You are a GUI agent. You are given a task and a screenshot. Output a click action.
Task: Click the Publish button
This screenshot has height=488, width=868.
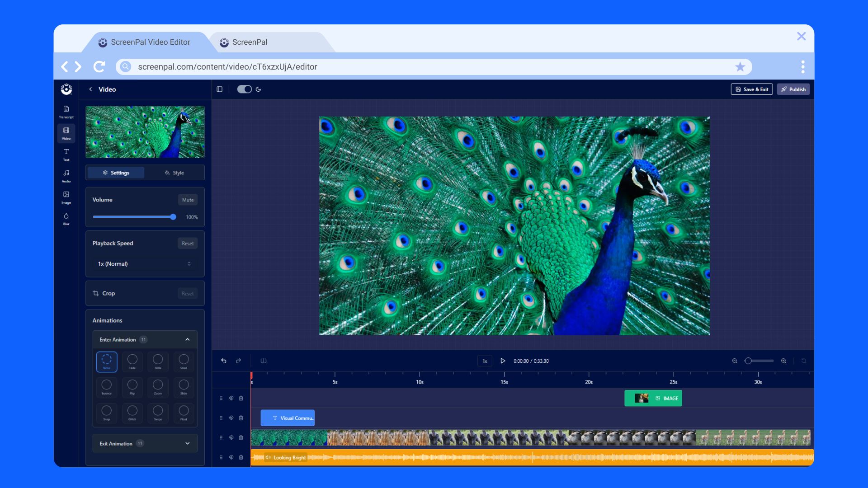pos(793,89)
